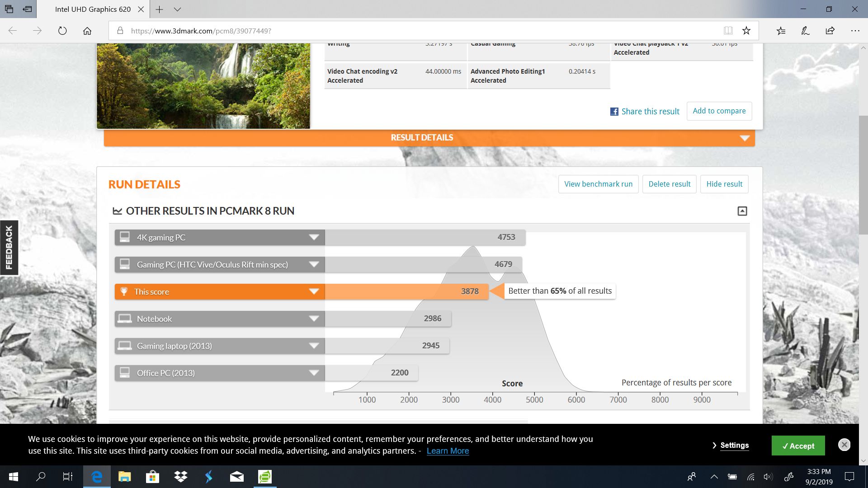Toggle reading view in address bar
Image resolution: width=868 pixels, height=488 pixels.
728,31
